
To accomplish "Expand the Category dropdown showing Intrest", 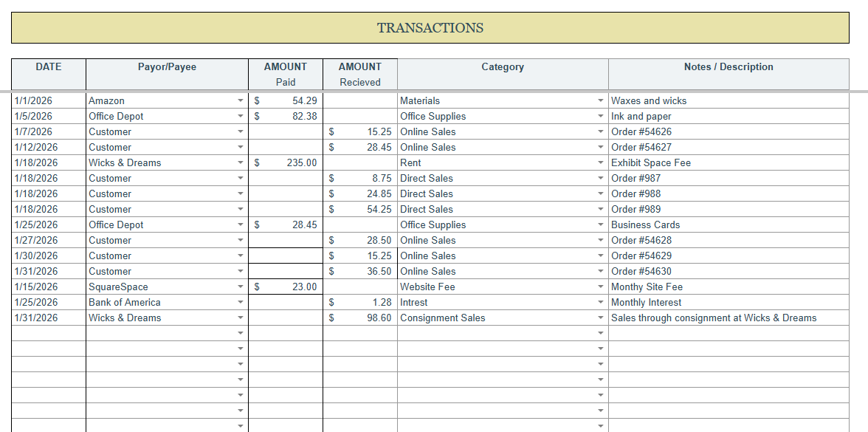I will tap(600, 302).
